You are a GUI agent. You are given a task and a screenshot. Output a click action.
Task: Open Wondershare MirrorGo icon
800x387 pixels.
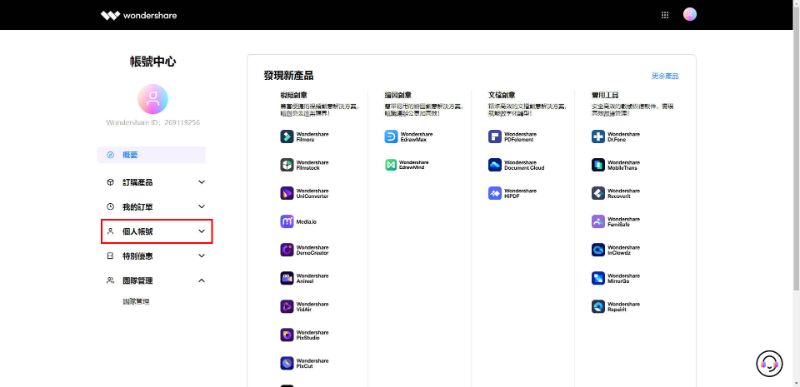click(x=598, y=278)
